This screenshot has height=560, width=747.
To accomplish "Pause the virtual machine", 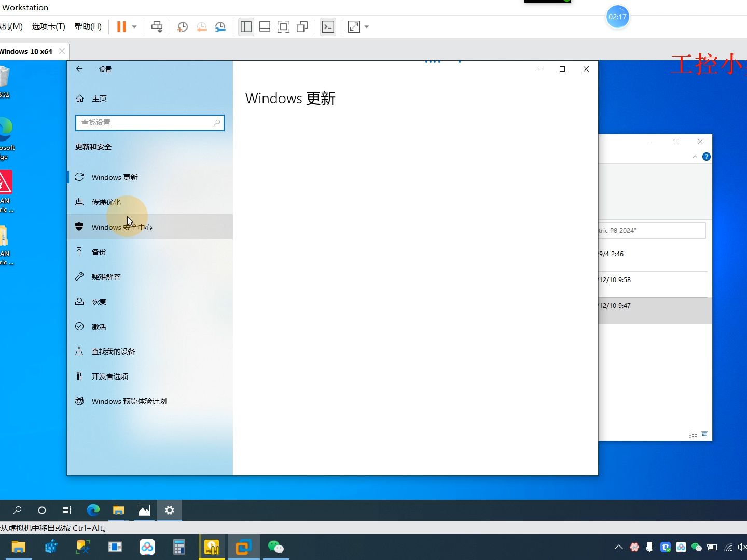I will 121,26.
